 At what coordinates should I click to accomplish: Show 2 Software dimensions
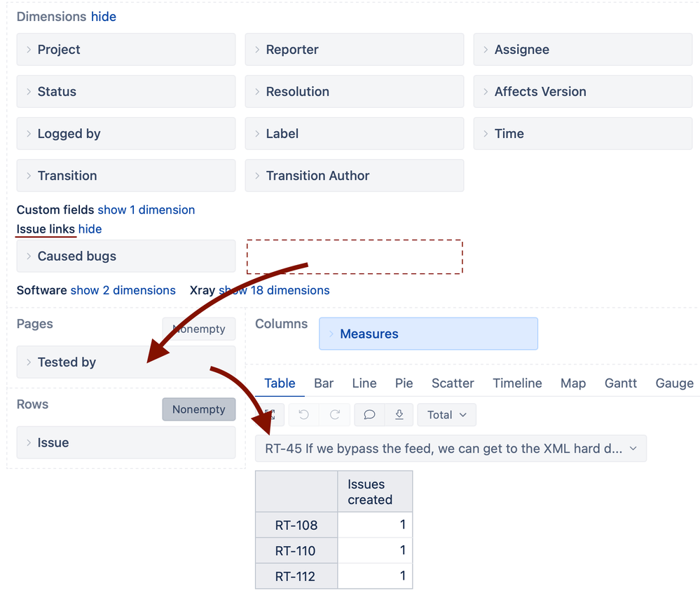point(123,290)
